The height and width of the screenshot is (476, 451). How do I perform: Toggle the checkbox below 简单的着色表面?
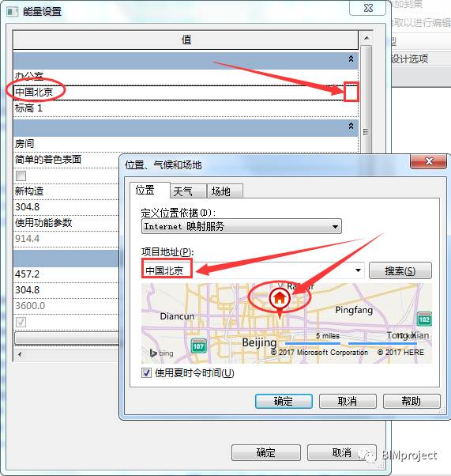tap(21, 176)
